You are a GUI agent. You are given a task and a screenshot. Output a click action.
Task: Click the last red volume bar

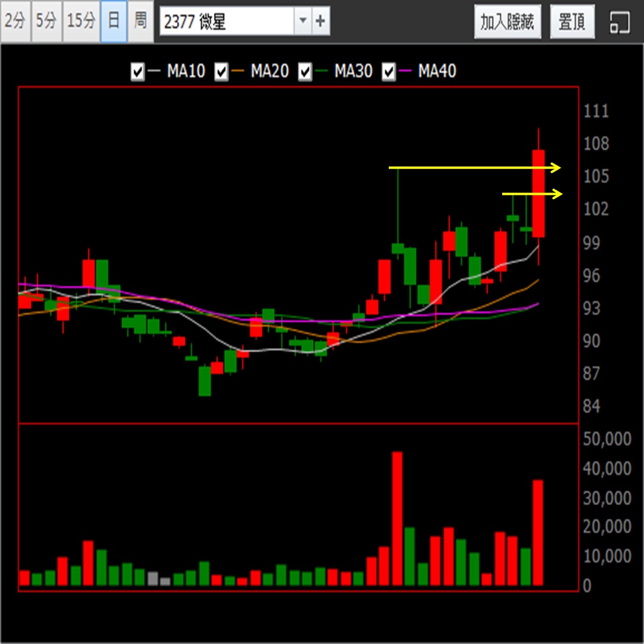point(538,532)
